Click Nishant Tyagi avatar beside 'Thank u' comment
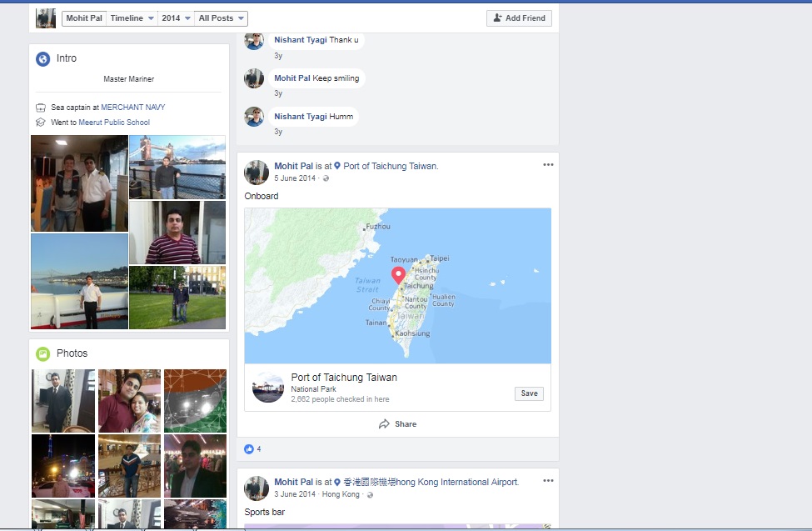The width and height of the screenshot is (812, 531). 254,41
